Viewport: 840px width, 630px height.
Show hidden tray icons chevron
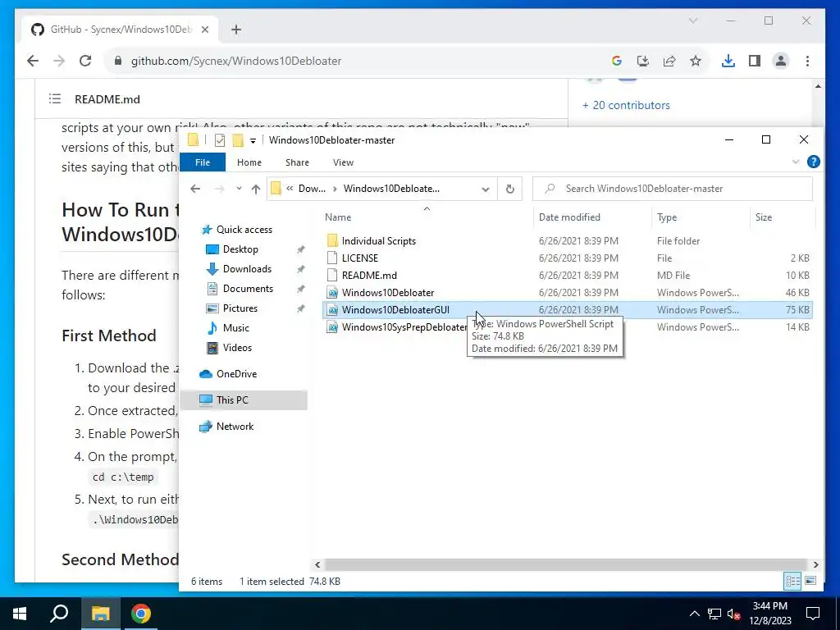point(694,614)
